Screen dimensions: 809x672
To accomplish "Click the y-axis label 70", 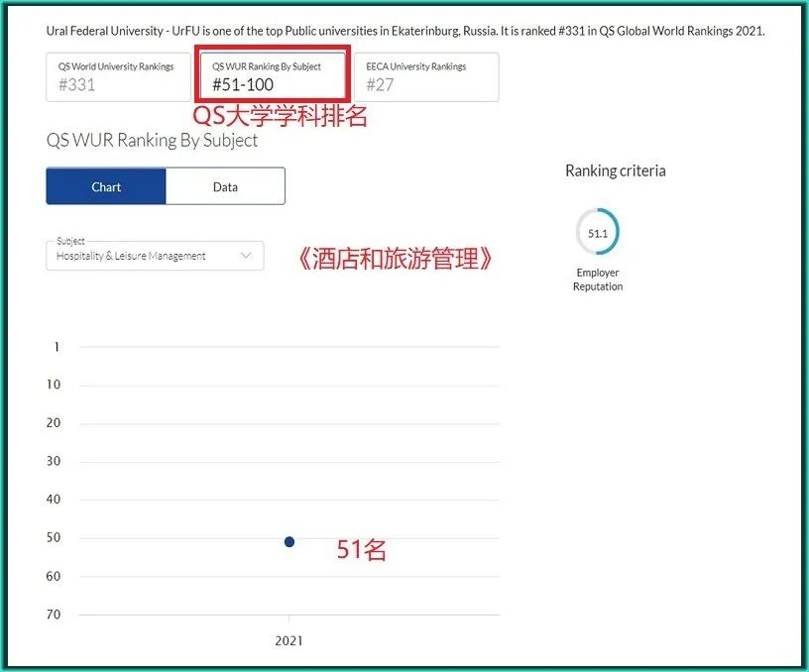I will 54,615.
